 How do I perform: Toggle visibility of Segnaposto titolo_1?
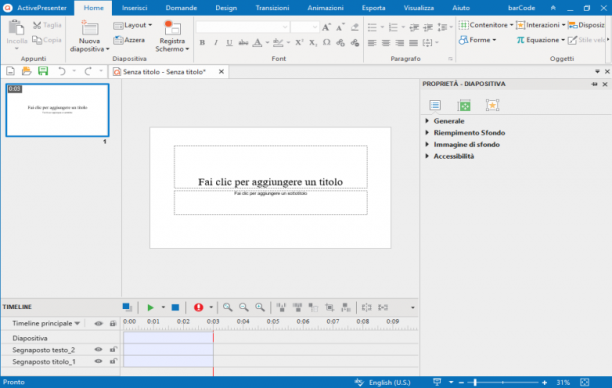98,361
